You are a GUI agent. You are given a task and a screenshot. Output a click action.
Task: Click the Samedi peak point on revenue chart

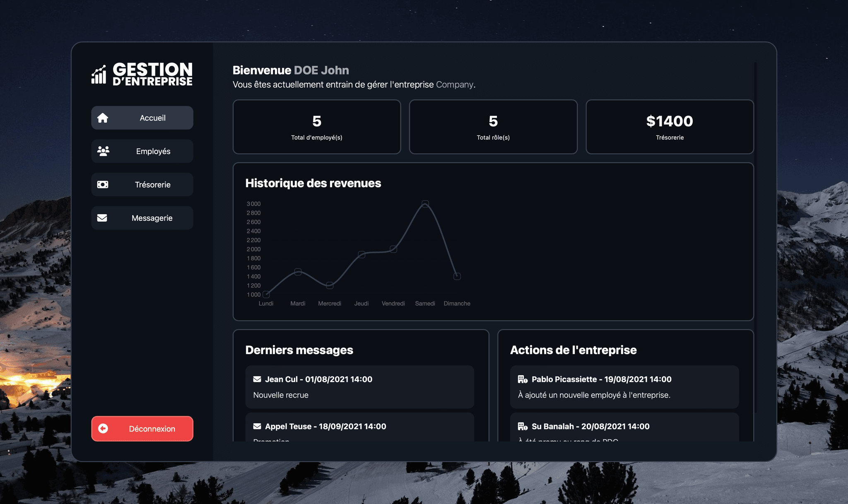pos(425,203)
